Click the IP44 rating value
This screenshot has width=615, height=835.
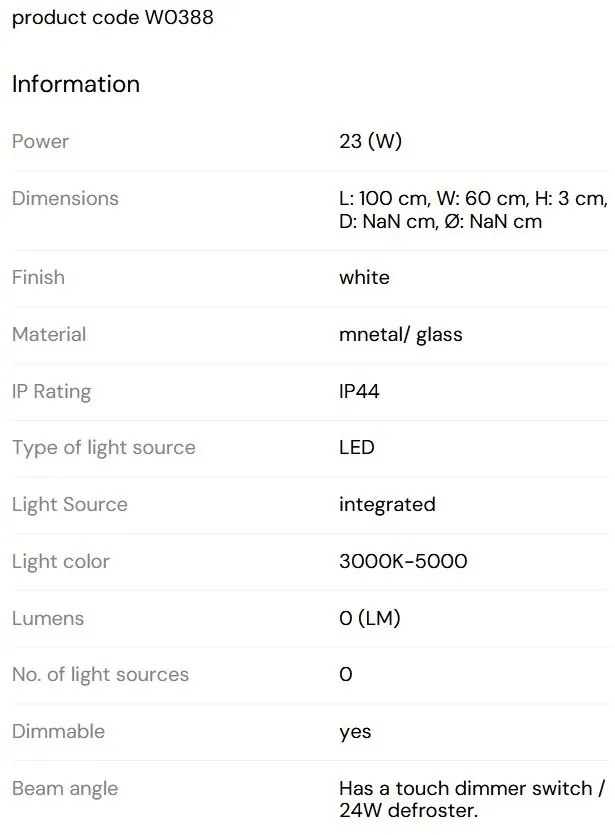point(359,392)
